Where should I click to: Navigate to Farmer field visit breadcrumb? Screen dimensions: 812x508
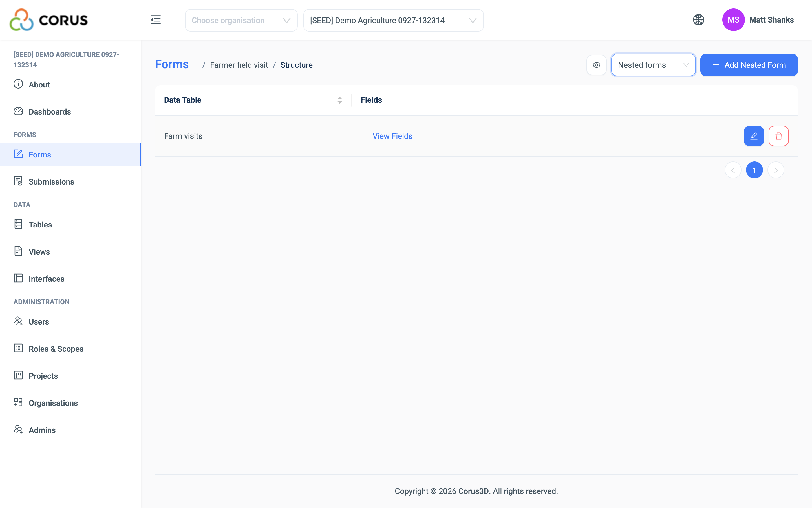tap(239, 65)
